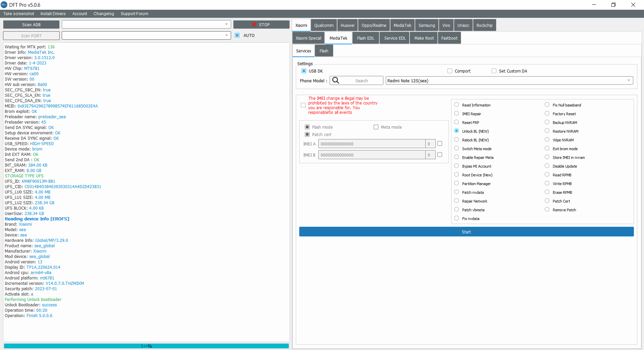Screen dimensions: 644x350
Task: Open the Changelog menu
Action: 104,14
